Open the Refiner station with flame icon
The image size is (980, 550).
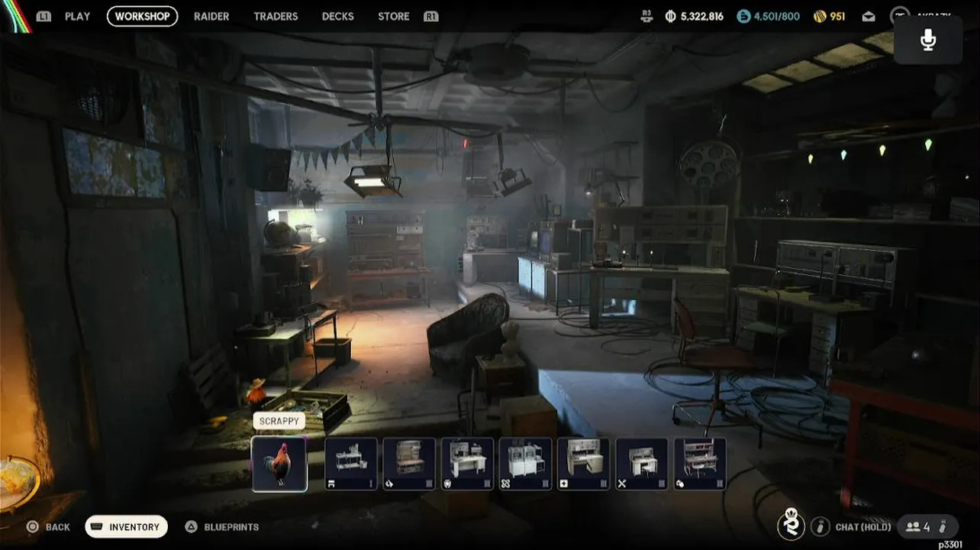click(x=409, y=464)
